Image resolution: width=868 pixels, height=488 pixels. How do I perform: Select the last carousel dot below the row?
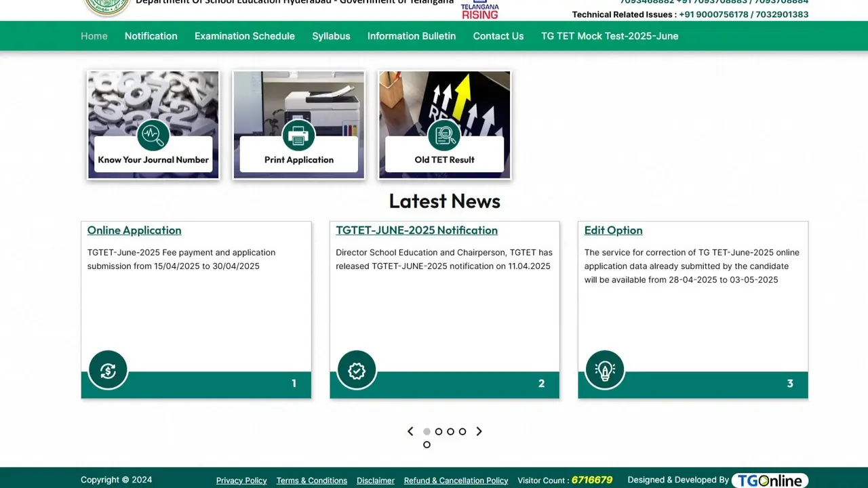click(x=427, y=445)
